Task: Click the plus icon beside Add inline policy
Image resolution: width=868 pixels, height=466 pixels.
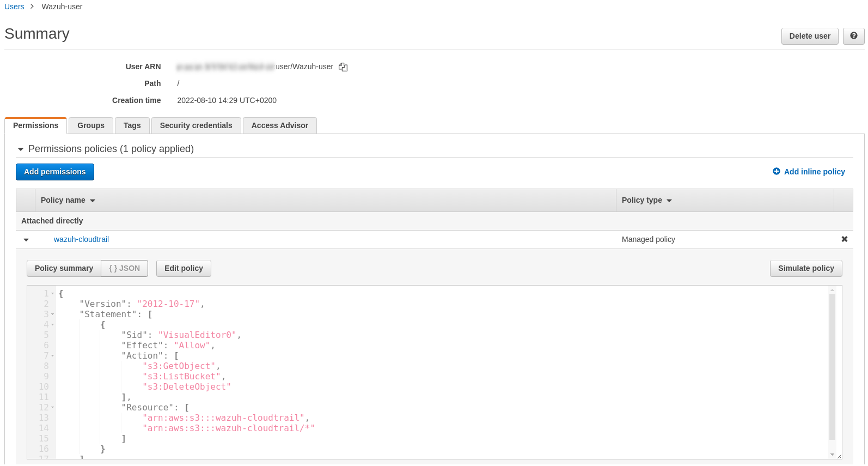Action: click(777, 171)
